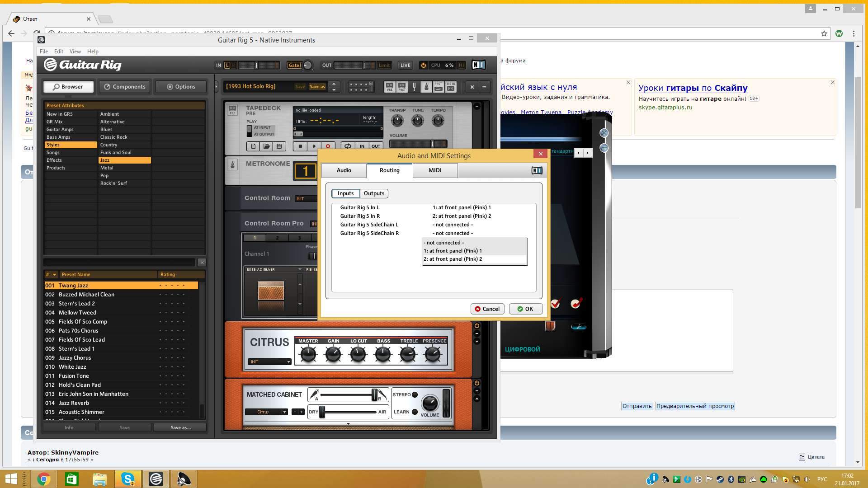Toggle the Tapedeck loop icon
Viewport: 868px width, 488px height.
coord(347,146)
